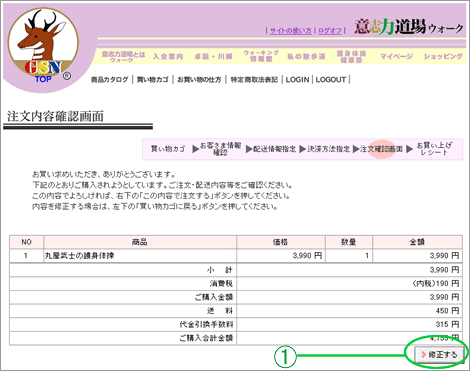The image size is (470, 371).
Task: Click the (内税)190 円 tax value
Action: [436, 283]
